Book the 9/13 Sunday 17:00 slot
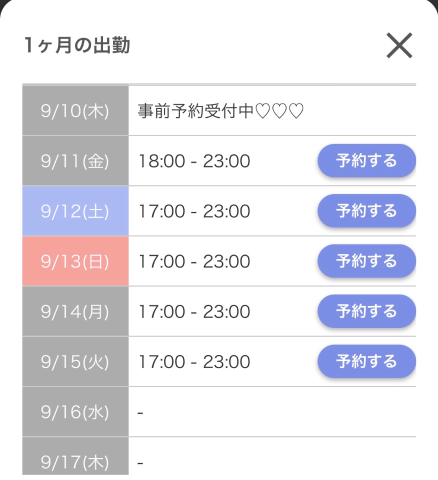 point(367,261)
